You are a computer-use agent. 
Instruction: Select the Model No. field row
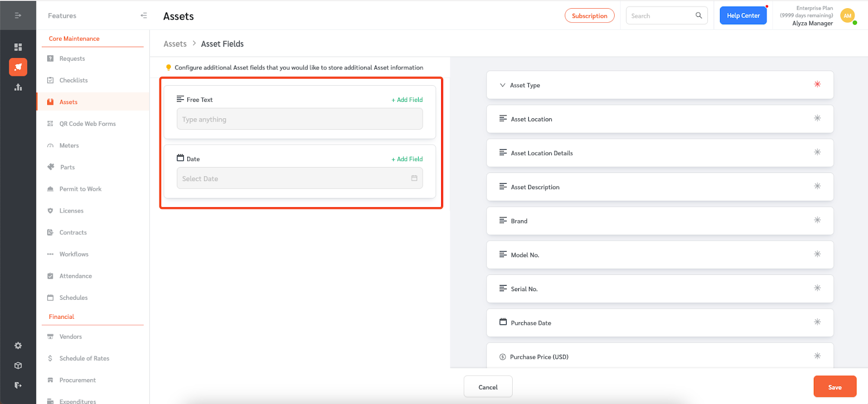(660, 255)
